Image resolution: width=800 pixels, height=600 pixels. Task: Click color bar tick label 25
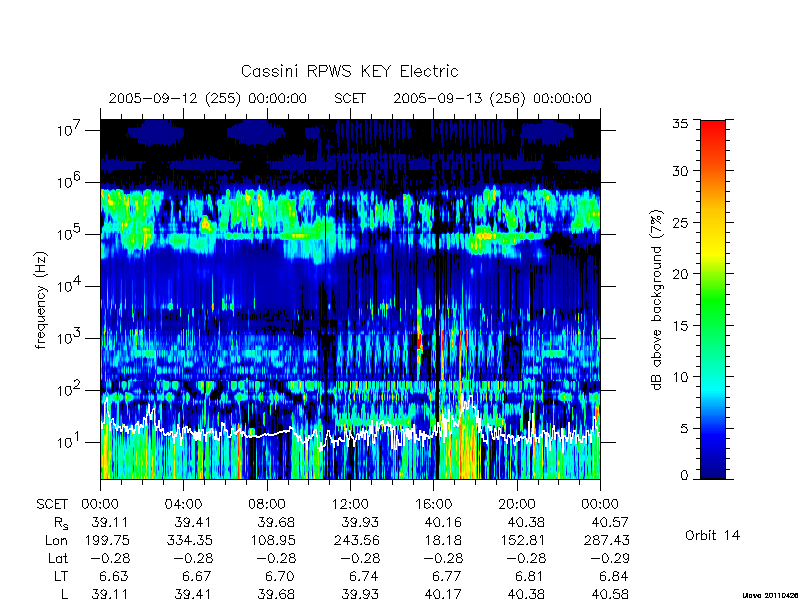680,222
